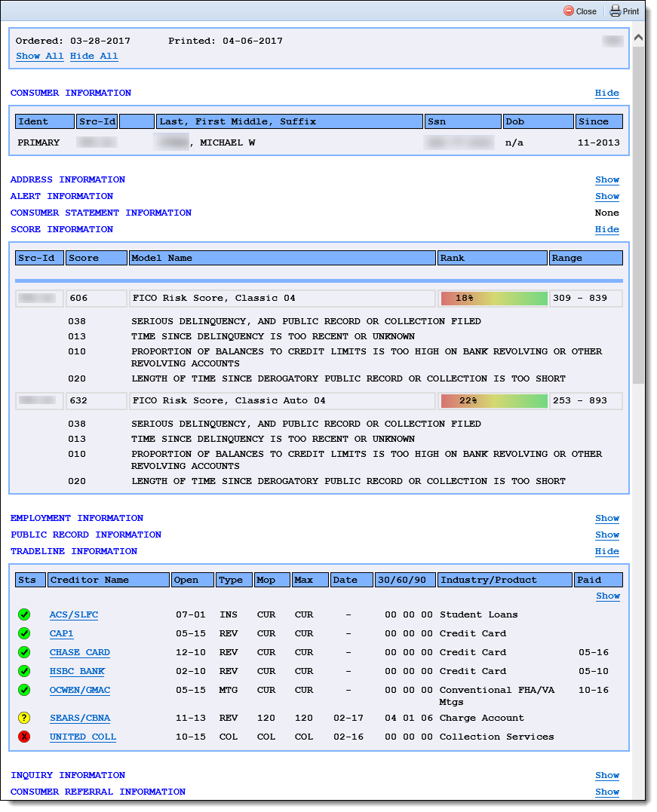
Task: Click the Since date '11-2013'
Action: tap(599, 143)
